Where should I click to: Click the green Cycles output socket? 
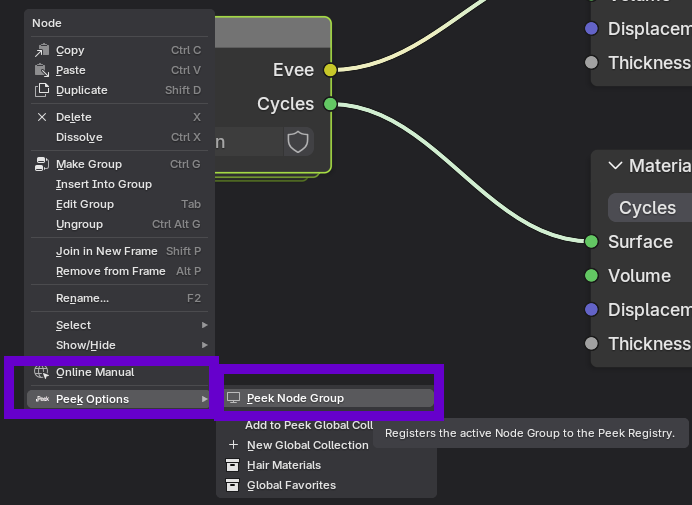pyautogui.click(x=330, y=104)
